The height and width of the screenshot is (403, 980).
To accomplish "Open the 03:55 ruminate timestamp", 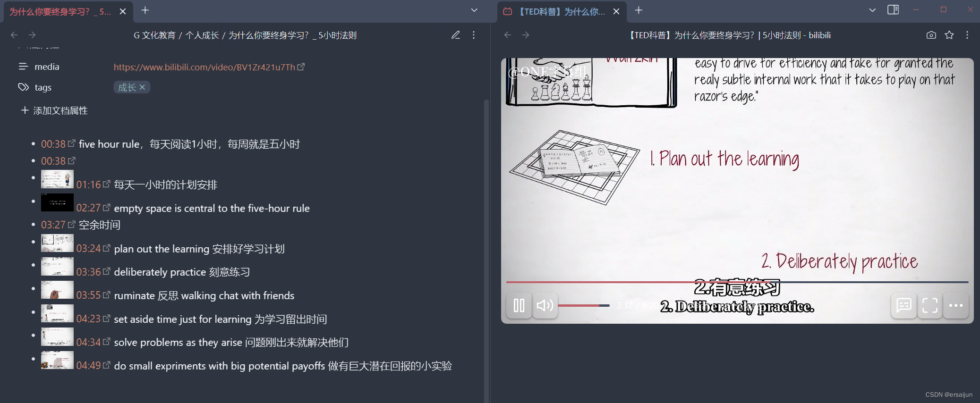I will 88,295.
